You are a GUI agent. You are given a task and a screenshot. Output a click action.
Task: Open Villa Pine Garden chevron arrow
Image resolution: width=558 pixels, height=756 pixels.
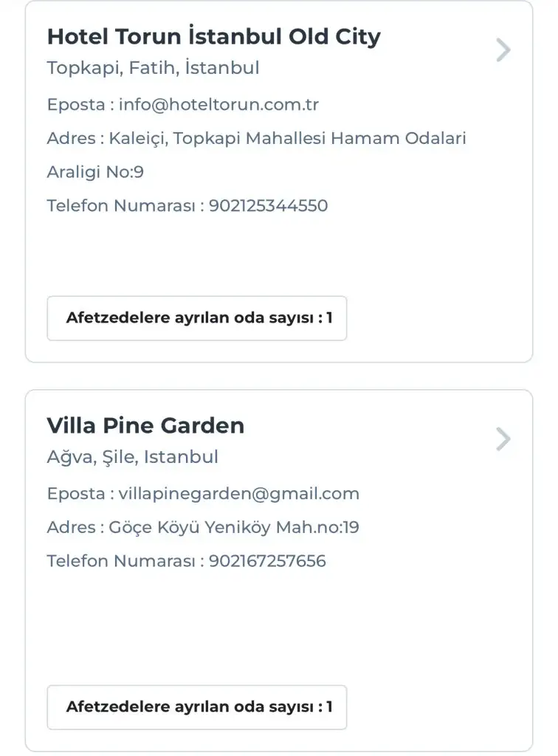pos(503,439)
